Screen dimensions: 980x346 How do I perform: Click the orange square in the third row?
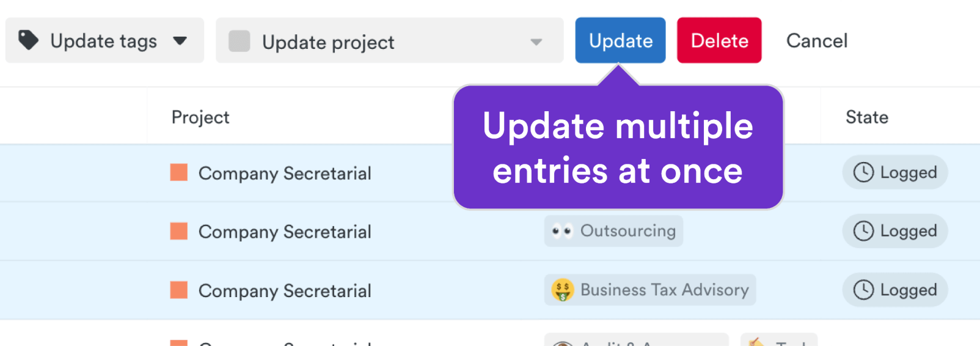pyautogui.click(x=179, y=290)
